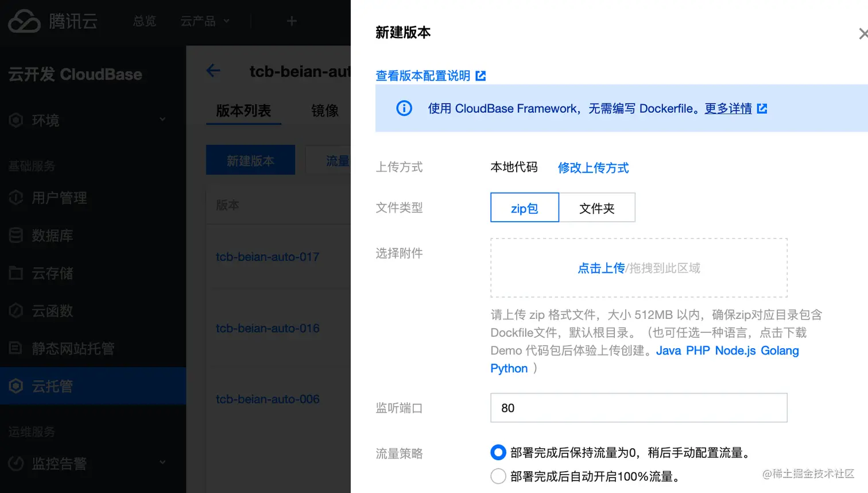
Task: Expand the 监控告警 chevron
Action: tap(162, 462)
